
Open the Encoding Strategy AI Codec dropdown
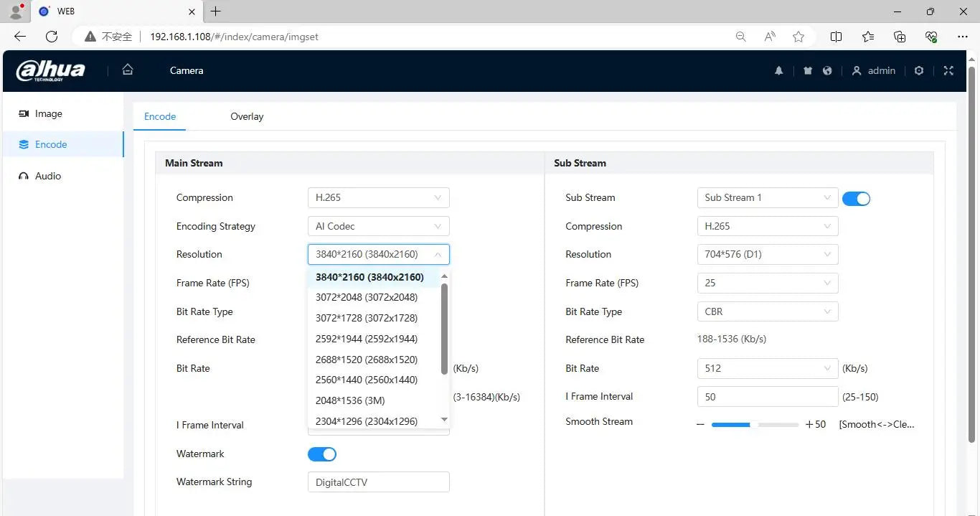tap(378, 226)
